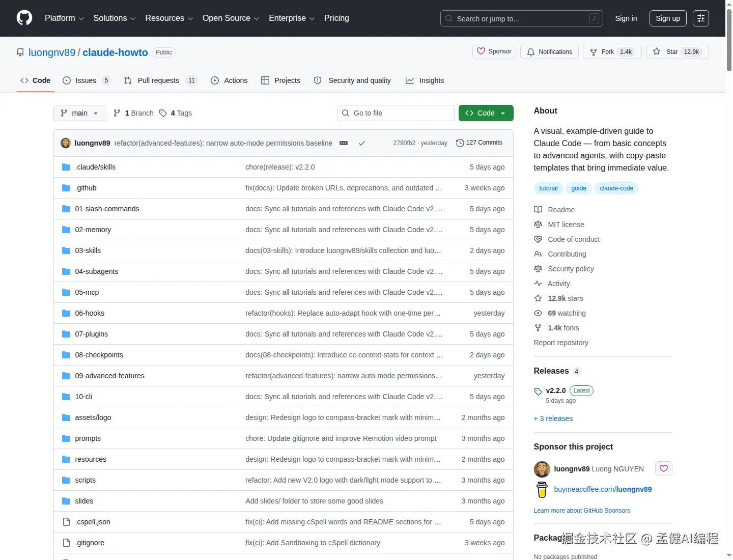Click inside the 'Go to file' search field
The height and width of the screenshot is (560, 733).
396,113
